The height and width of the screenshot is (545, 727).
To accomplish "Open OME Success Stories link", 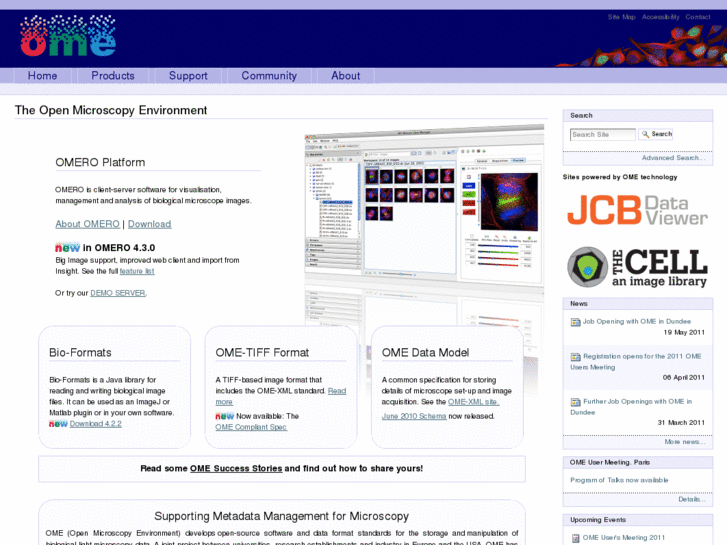I will click(236, 468).
